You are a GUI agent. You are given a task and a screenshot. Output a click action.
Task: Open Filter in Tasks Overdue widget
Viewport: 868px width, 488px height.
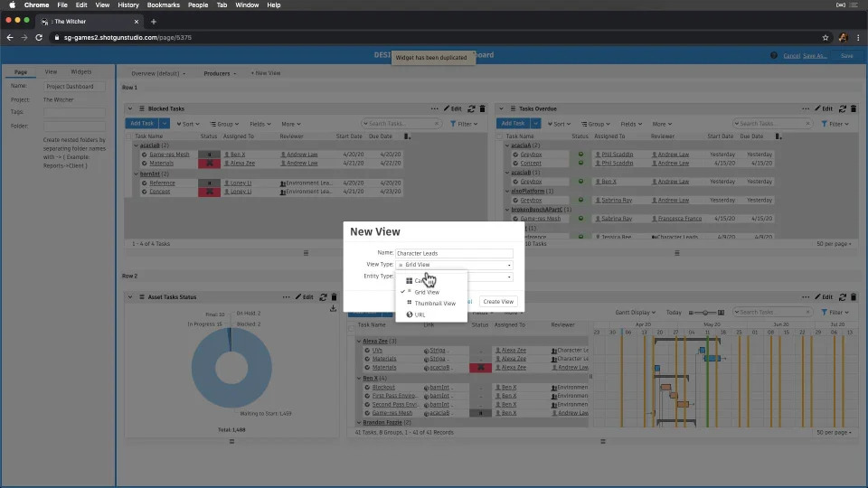835,124
